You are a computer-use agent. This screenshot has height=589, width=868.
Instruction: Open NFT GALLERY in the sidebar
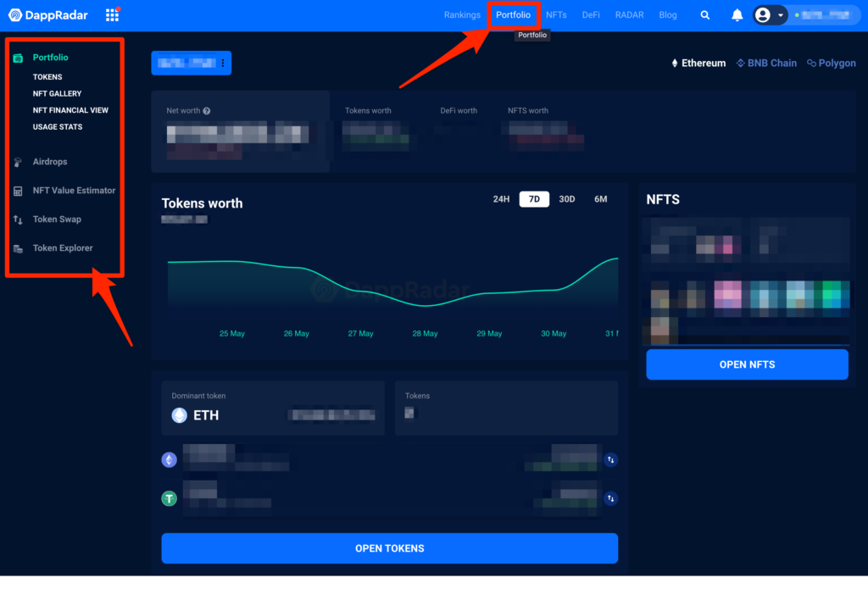(57, 93)
